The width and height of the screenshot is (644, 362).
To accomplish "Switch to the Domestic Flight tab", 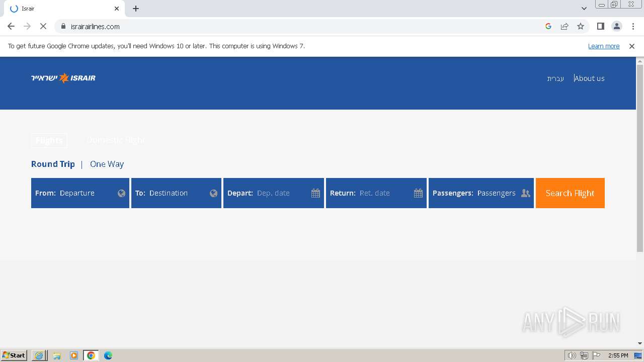I will 116,140.
